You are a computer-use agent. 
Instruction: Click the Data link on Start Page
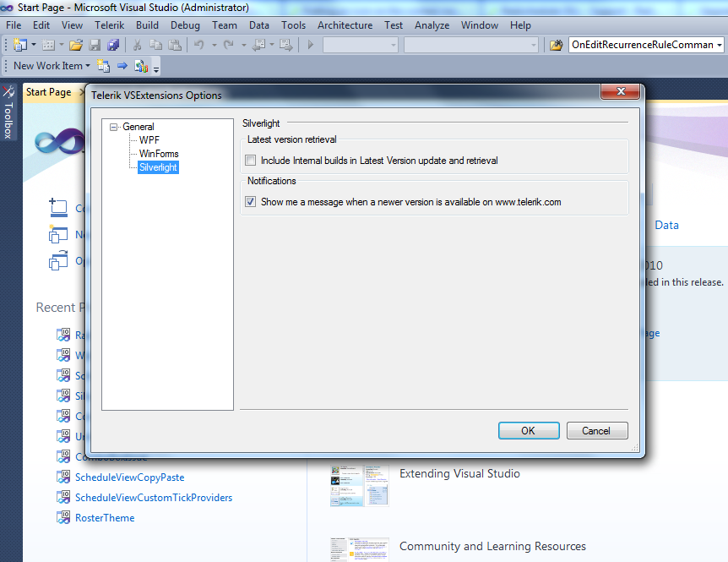pyautogui.click(x=666, y=225)
